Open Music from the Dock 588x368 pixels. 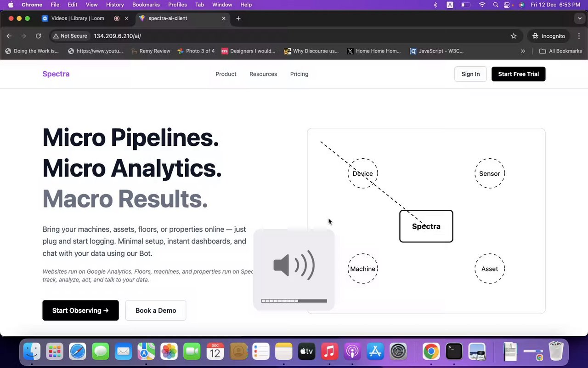pos(329,352)
